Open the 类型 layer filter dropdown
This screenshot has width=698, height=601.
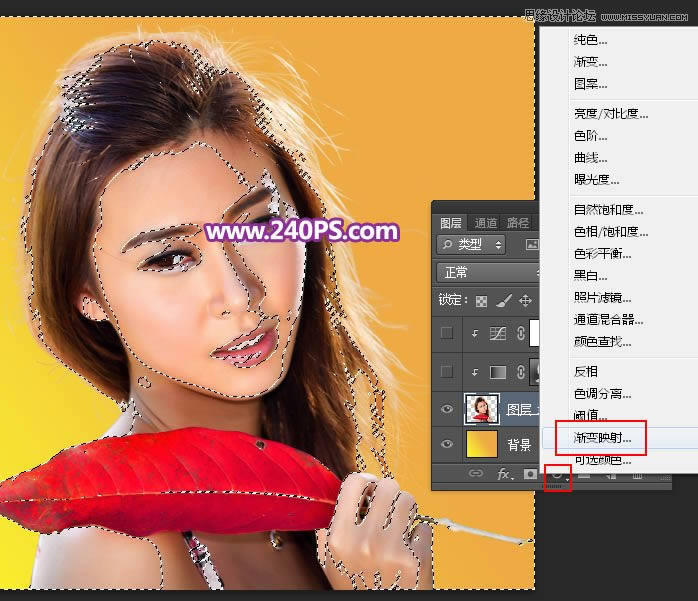(471, 244)
